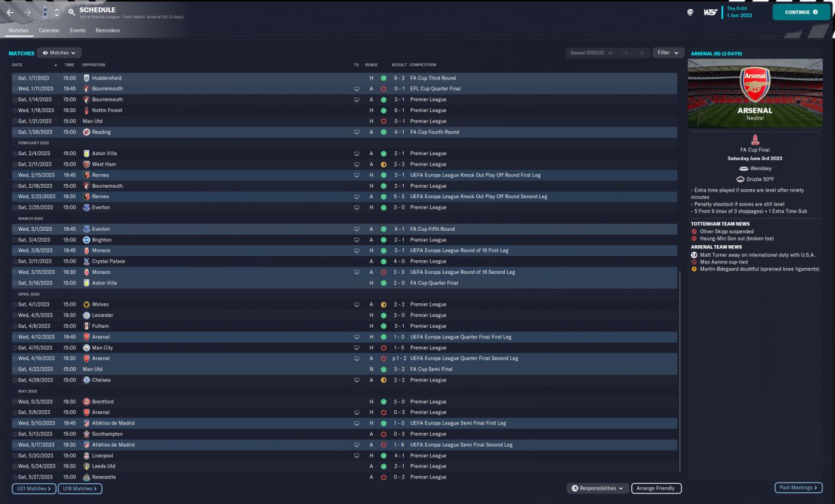Click the "EFL Cup Quarter Final" competition text
Screen dimensions: 835x504
click(x=435, y=89)
